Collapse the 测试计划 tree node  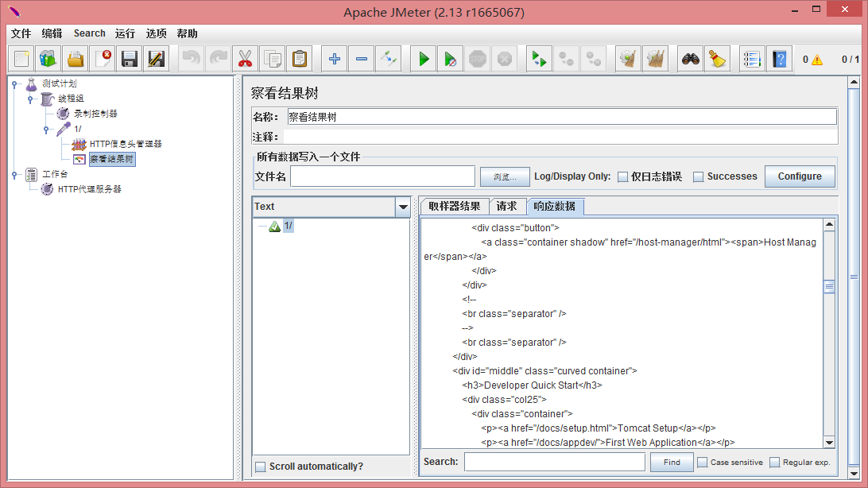pyautogui.click(x=15, y=84)
